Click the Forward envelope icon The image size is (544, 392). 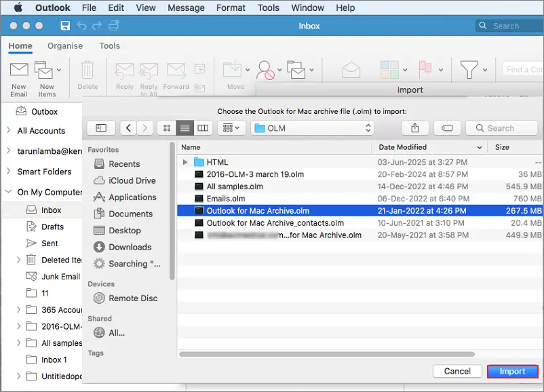tap(176, 71)
